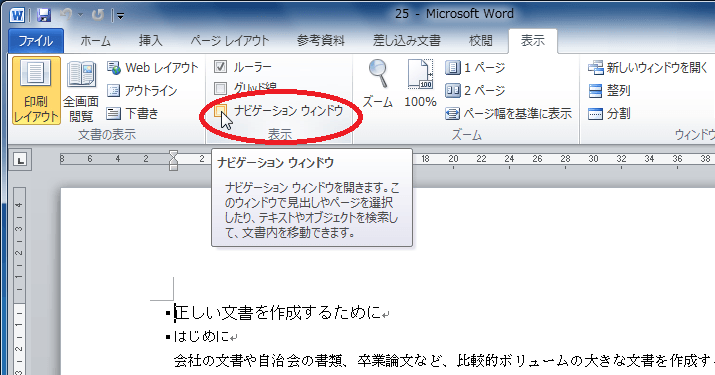
Task: Select the 表示 tab
Action: pos(533,41)
